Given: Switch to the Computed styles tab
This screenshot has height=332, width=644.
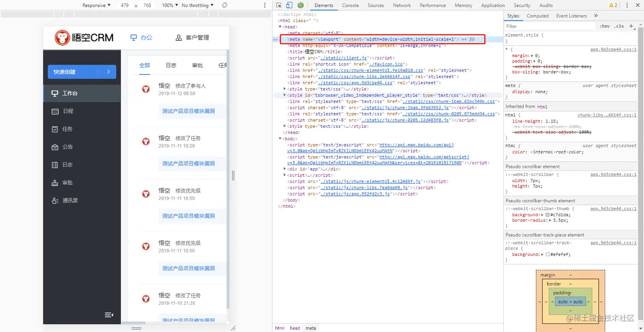Looking at the screenshot, I should coord(538,16).
